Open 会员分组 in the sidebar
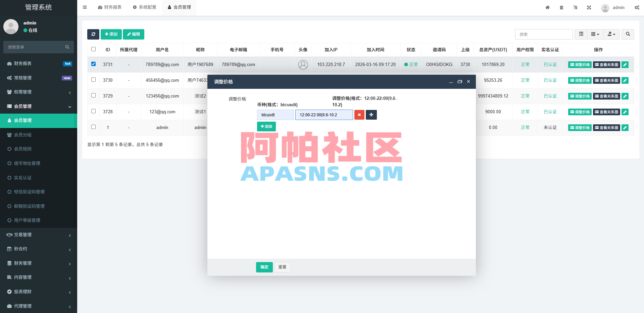 pos(39,135)
